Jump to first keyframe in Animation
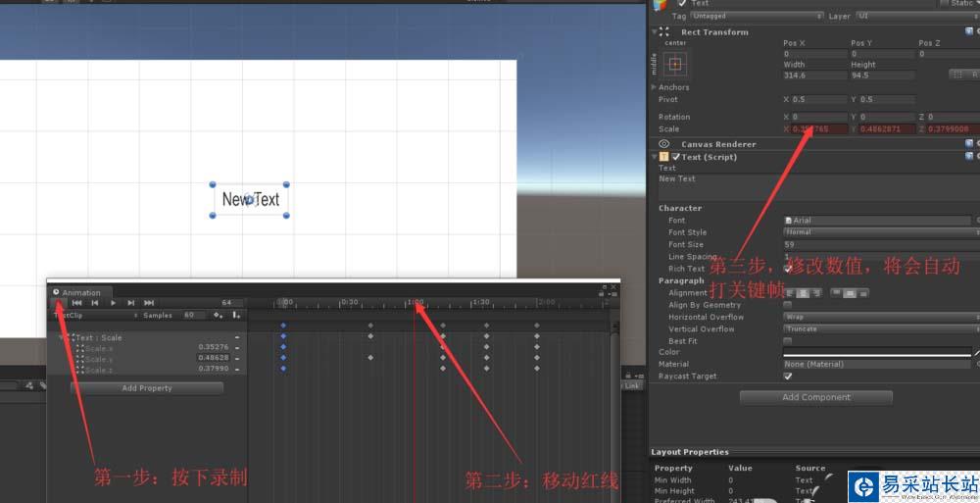This screenshot has width=980, height=503. 76,303
